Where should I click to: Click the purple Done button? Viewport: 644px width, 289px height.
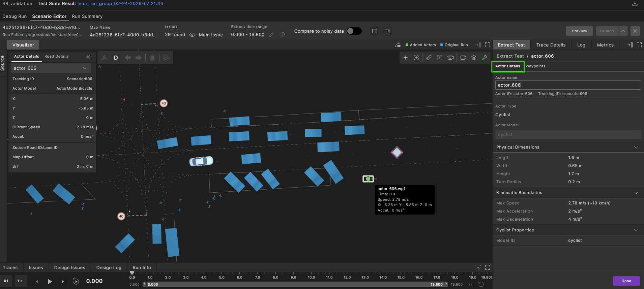[626, 281]
